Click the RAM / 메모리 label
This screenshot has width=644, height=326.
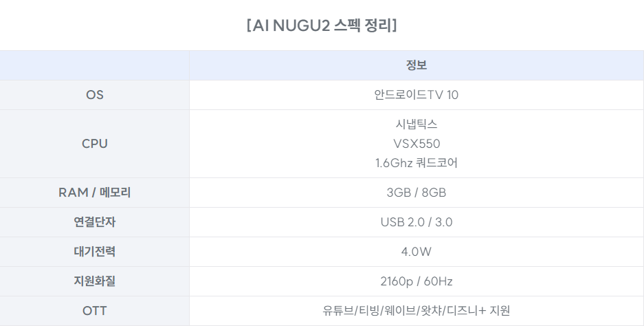coord(94,193)
